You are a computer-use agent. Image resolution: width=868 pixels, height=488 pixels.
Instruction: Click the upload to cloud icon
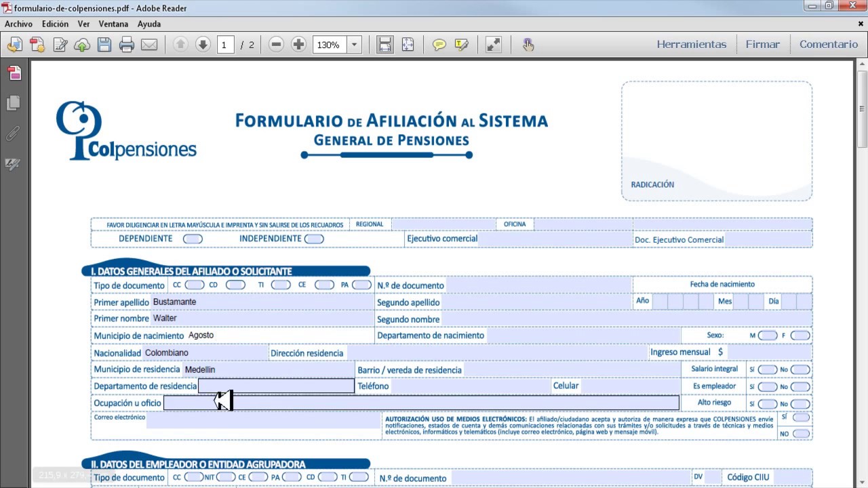tap(82, 45)
